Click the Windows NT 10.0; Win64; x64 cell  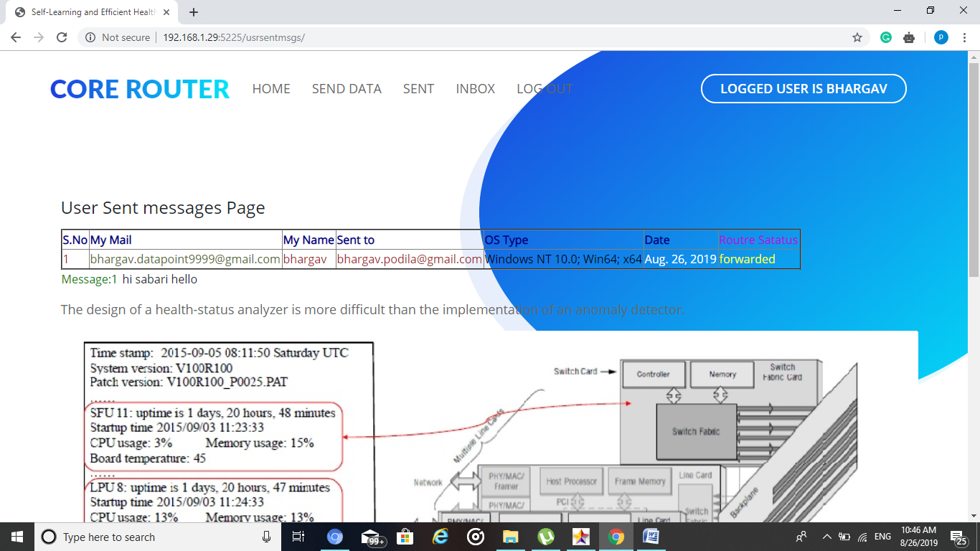(564, 259)
